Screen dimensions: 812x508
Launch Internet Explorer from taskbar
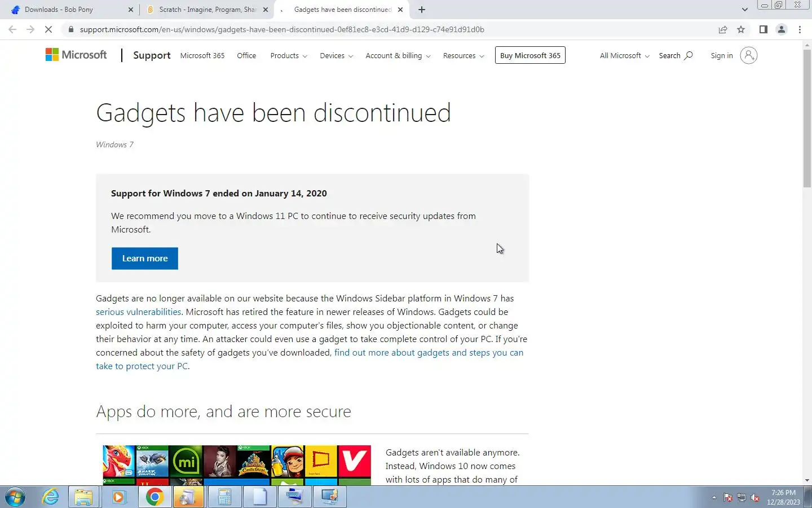[x=51, y=497]
